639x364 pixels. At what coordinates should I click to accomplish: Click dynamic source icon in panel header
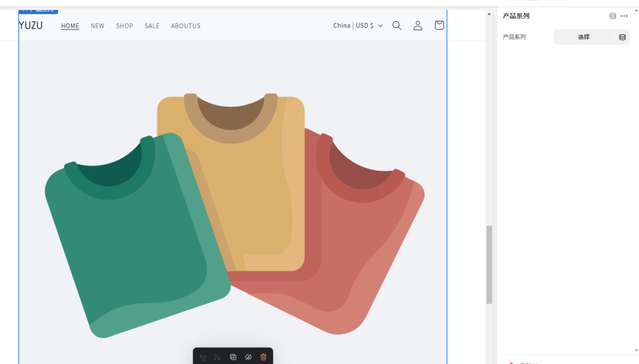pyautogui.click(x=613, y=16)
